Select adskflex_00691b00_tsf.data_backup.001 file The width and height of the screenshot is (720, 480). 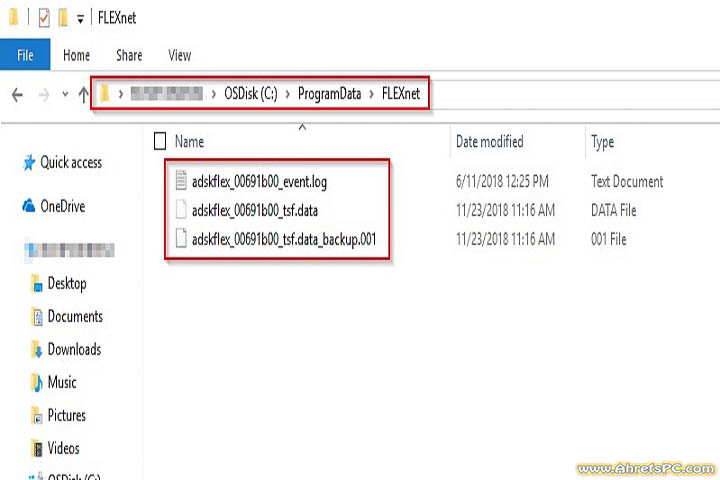[284, 239]
